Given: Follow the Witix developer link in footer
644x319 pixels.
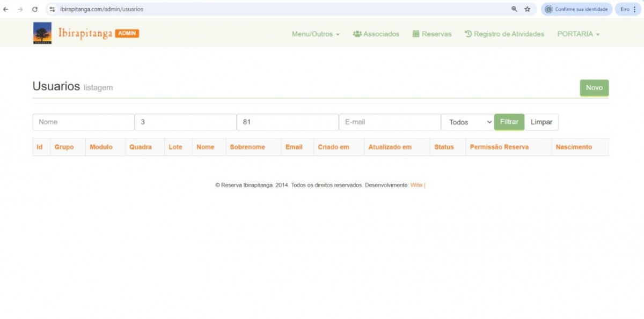Looking at the screenshot, I should point(416,185).
